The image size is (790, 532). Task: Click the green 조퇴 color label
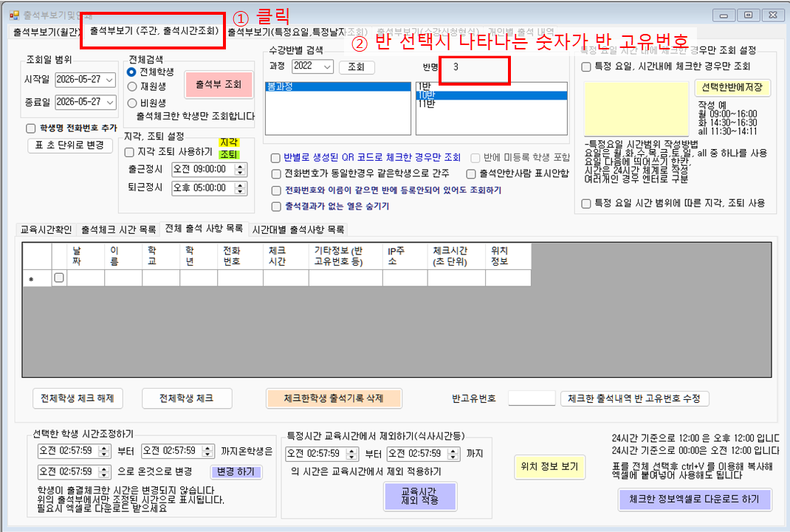(229, 154)
